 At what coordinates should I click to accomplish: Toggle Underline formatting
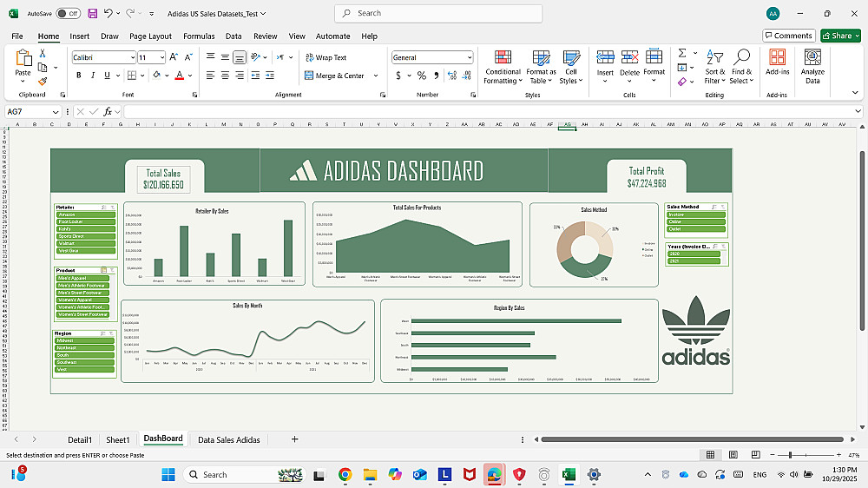(107, 76)
